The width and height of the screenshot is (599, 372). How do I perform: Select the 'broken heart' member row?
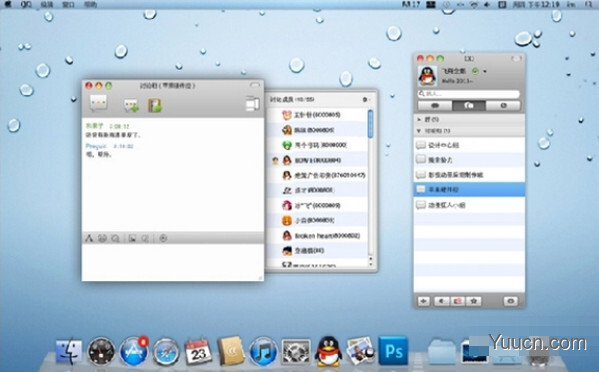pyautogui.click(x=318, y=236)
